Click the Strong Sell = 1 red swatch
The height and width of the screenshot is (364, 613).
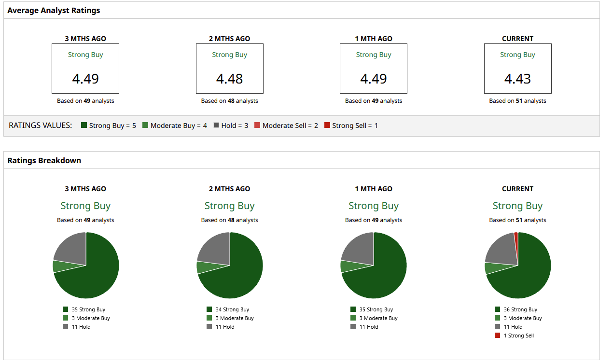click(327, 126)
